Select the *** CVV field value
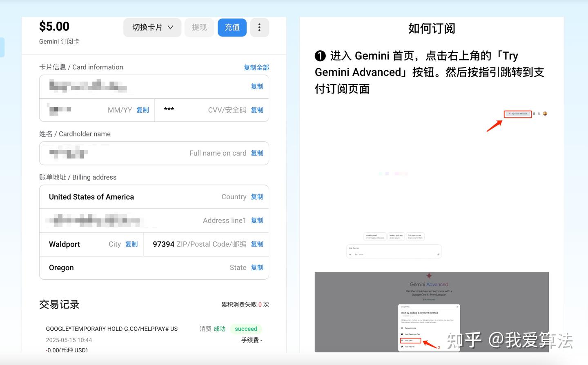The height and width of the screenshot is (365, 588). click(169, 109)
